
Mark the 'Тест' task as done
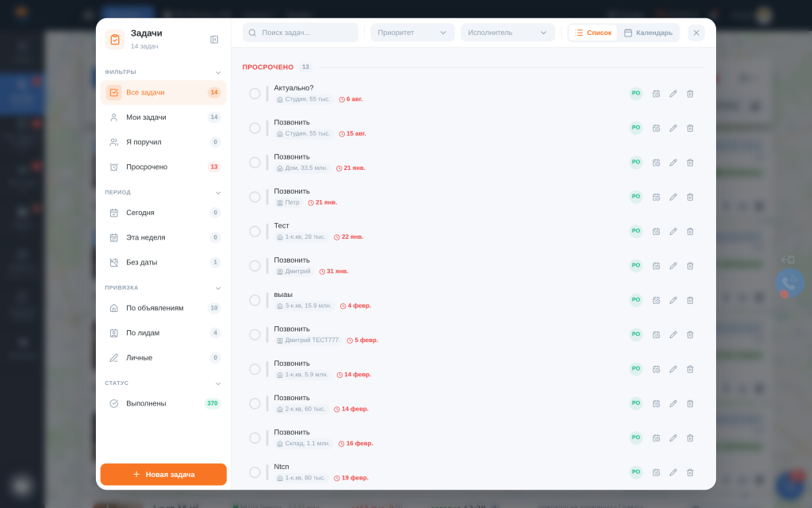click(x=255, y=232)
